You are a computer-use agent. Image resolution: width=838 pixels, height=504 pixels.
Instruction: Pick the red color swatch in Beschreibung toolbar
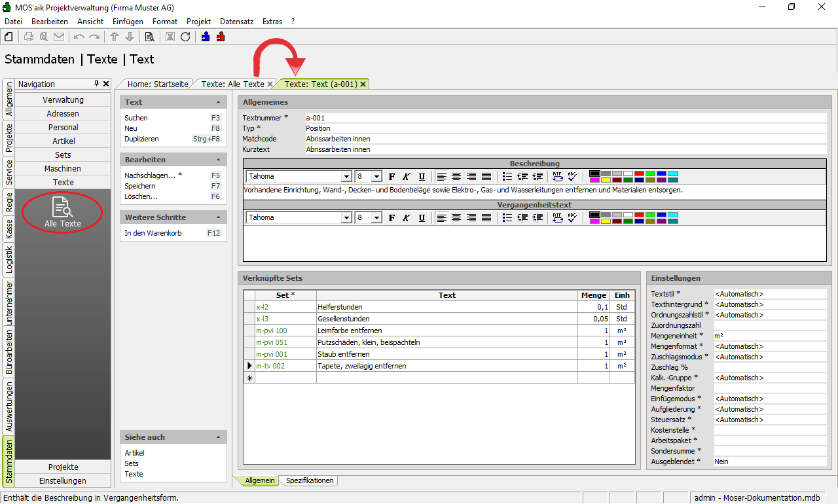[x=640, y=173]
